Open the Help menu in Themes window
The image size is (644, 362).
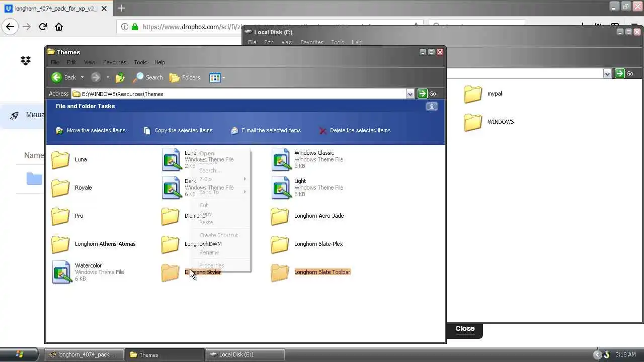click(x=160, y=62)
